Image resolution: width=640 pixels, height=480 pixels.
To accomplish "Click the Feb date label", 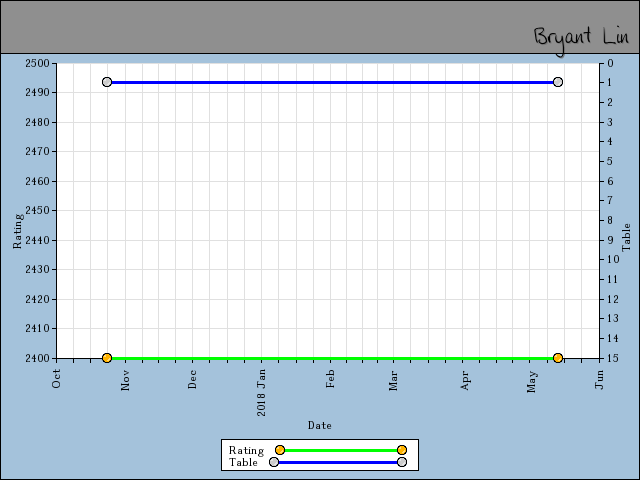I will (330, 379).
